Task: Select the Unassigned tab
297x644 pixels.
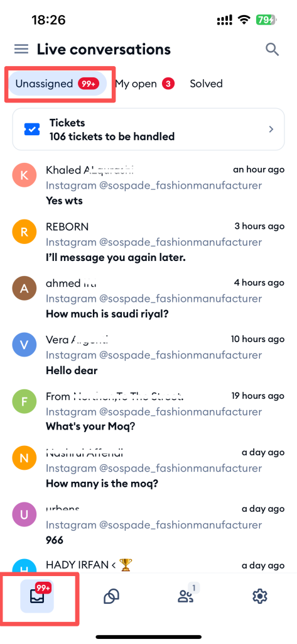Action: (x=58, y=84)
